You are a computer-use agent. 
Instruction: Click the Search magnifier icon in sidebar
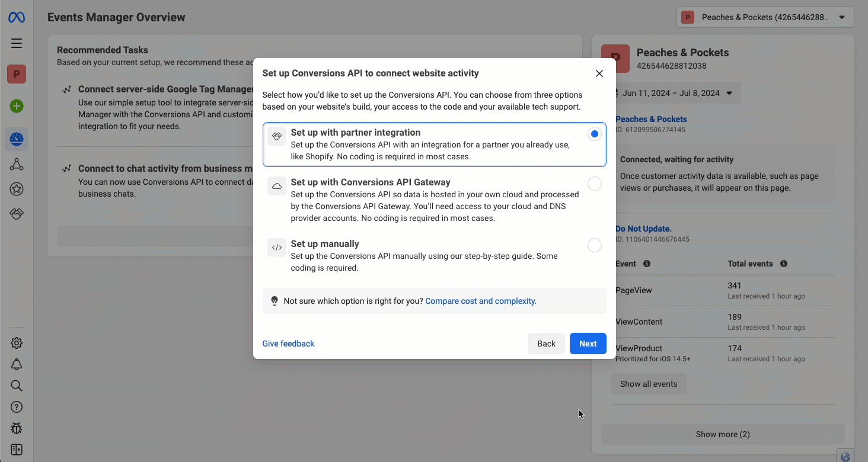[17, 386]
